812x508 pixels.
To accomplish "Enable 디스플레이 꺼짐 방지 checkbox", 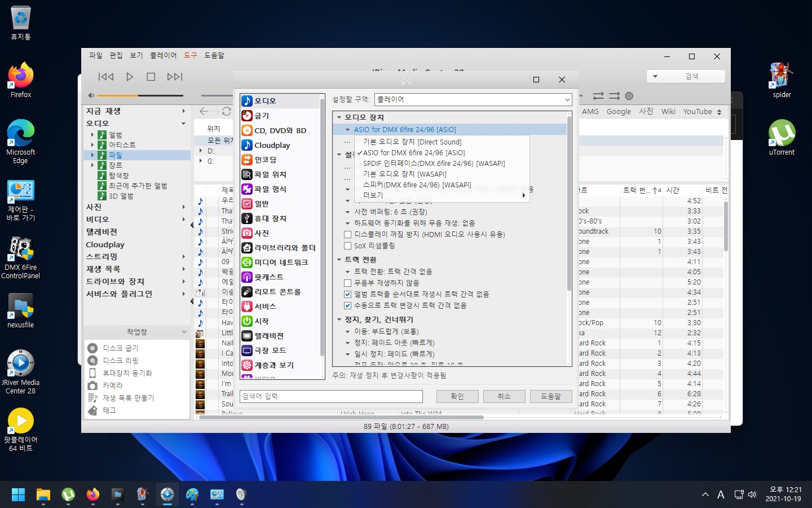I will click(347, 235).
